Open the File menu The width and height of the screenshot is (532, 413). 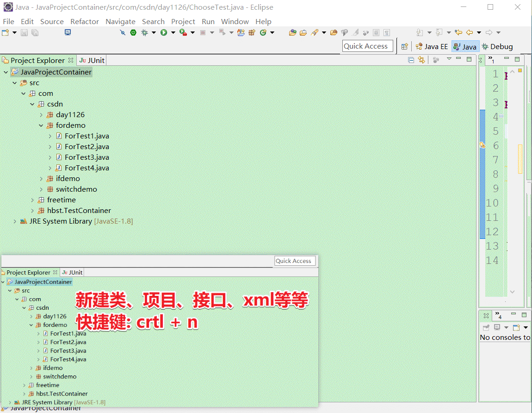pyautogui.click(x=8, y=21)
